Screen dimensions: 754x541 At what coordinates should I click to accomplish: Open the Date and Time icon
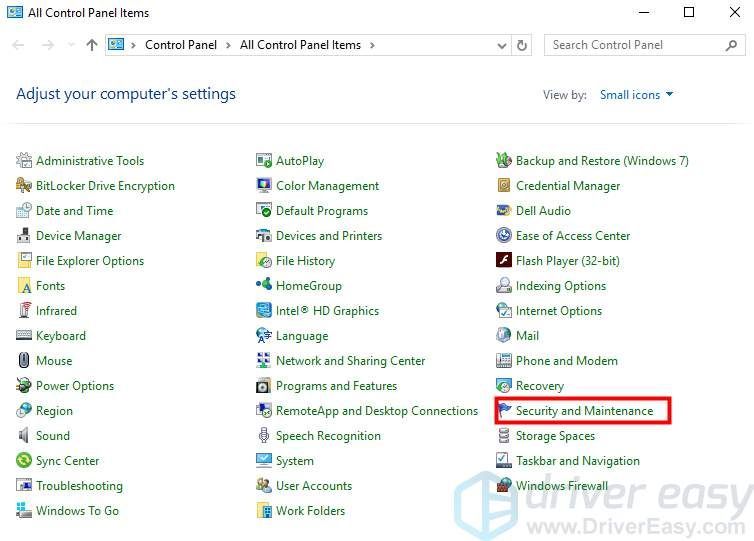24,210
